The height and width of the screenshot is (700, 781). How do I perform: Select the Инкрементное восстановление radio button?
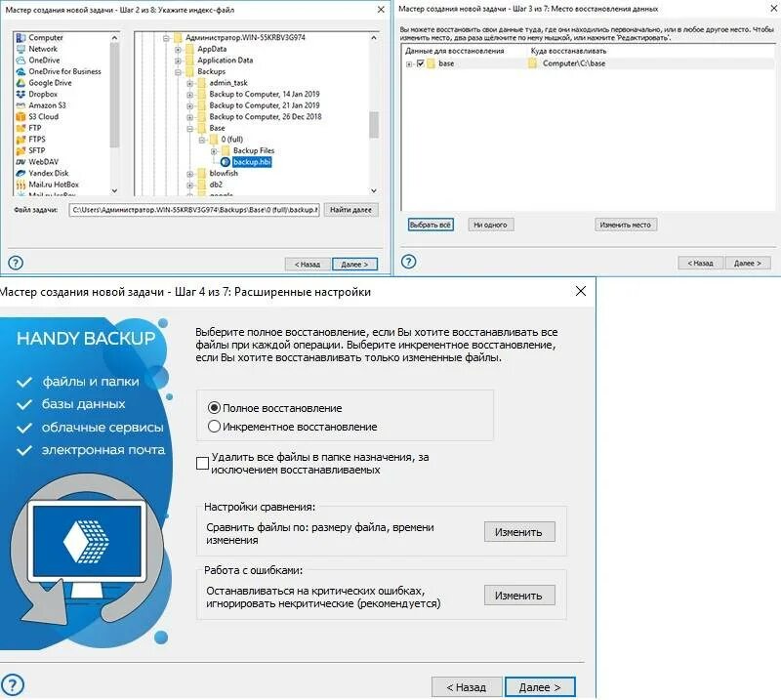click(214, 427)
